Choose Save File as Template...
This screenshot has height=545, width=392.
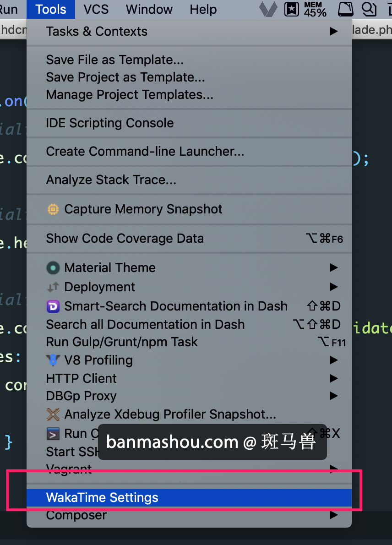pos(189,60)
